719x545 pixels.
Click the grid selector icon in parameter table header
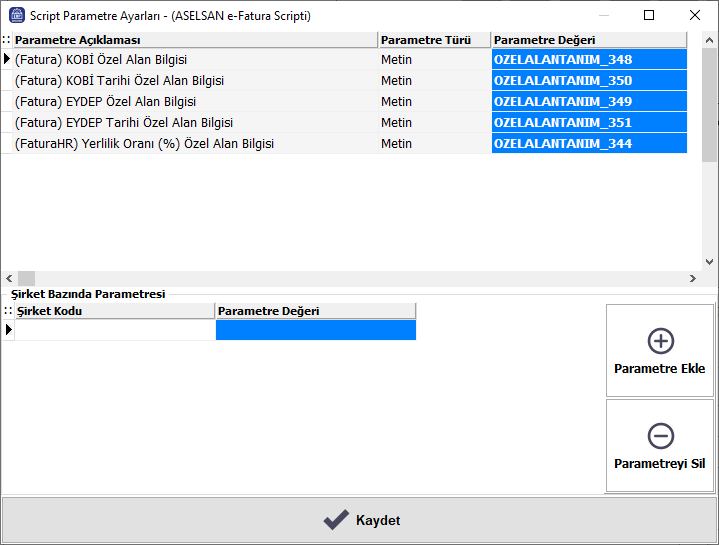tap(6, 40)
